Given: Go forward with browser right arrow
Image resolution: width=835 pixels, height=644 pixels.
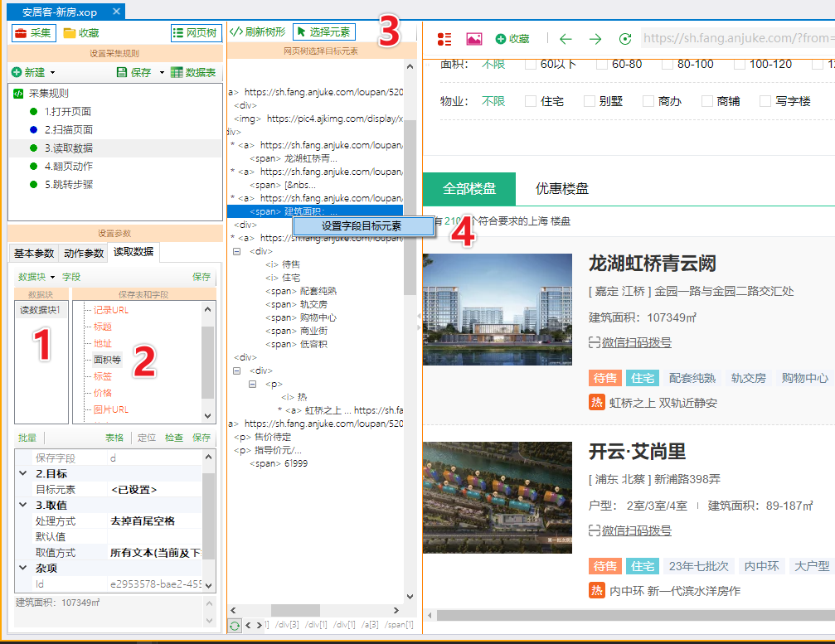Looking at the screenshot, I should point(595,39).
